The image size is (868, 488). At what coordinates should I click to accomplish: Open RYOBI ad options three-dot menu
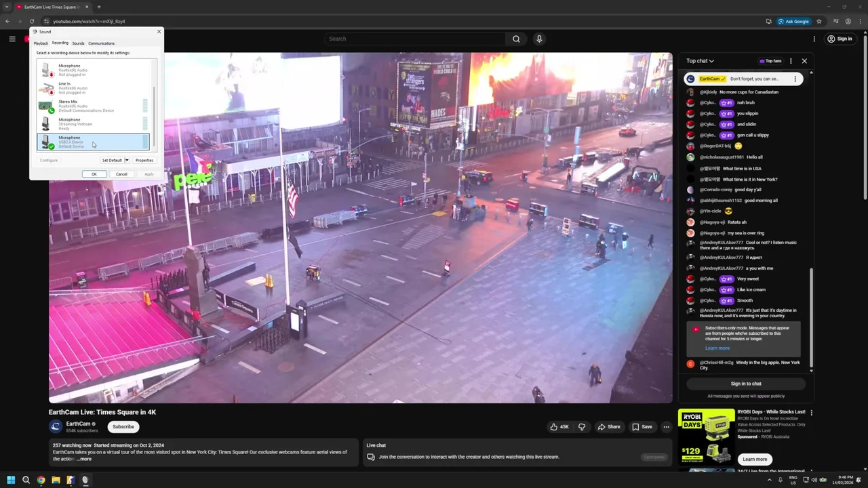(811, 412)
